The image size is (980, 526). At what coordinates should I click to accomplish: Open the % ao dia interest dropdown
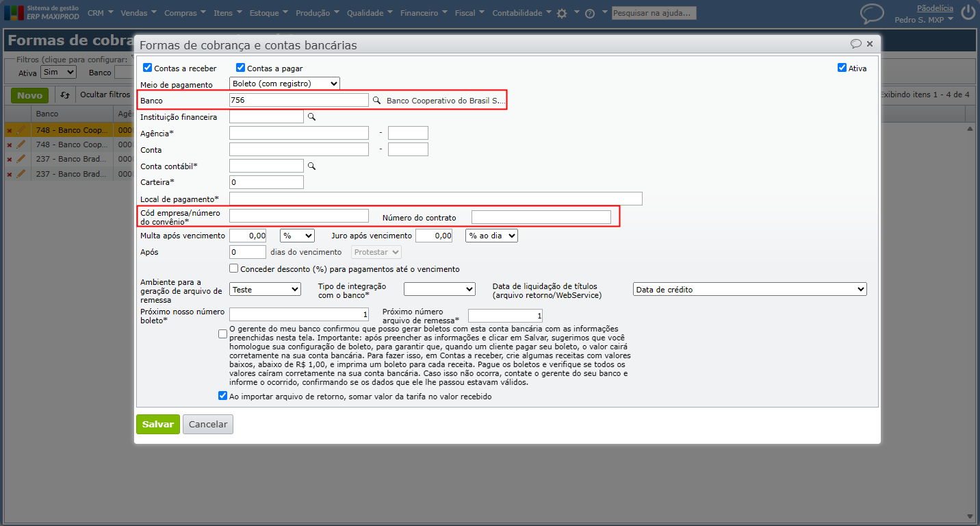click(x=491, y=236)
